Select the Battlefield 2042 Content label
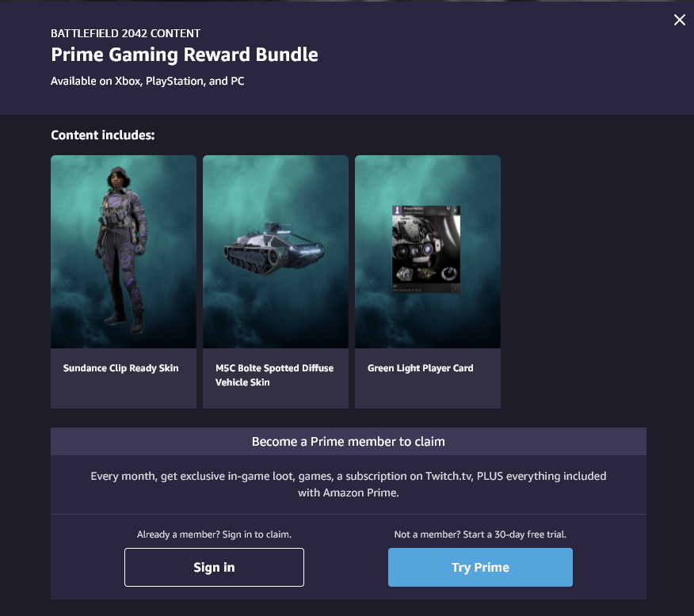 (125, 33)
